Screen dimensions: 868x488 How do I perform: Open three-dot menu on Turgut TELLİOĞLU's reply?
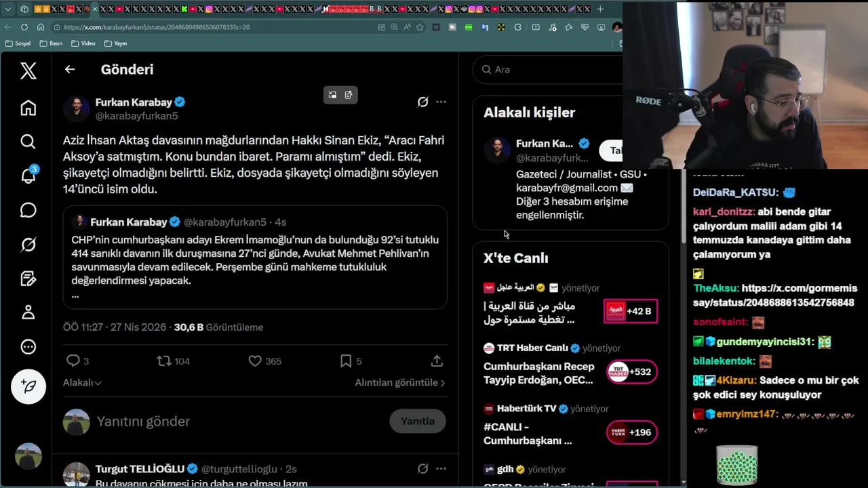(441, 468)
